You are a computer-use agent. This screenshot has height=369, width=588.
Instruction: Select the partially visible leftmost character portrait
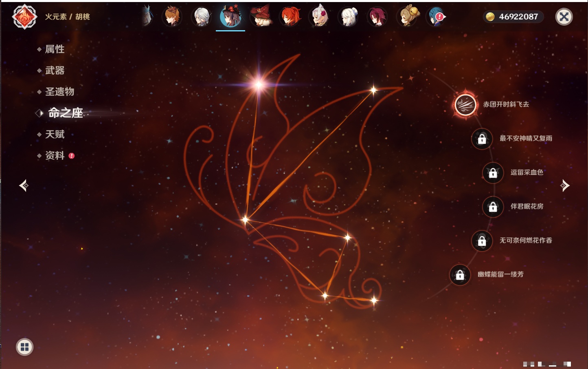[x=148, y=16]
